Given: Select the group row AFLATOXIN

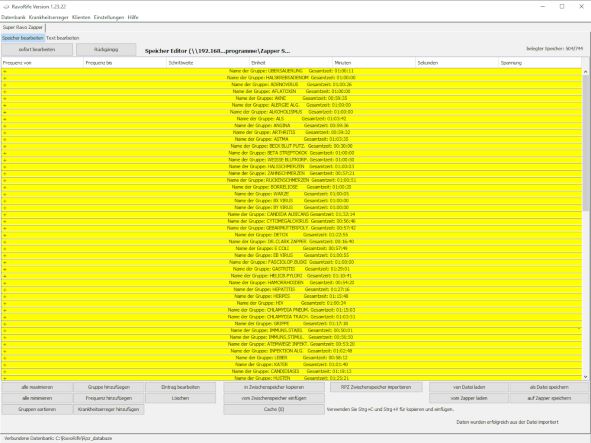Looking at the screenshot, I should (x=292, y=91).
